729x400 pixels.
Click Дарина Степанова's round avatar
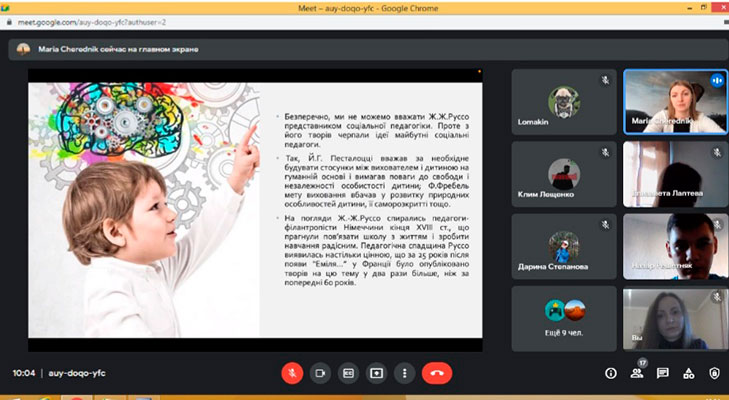coord(563,247)
